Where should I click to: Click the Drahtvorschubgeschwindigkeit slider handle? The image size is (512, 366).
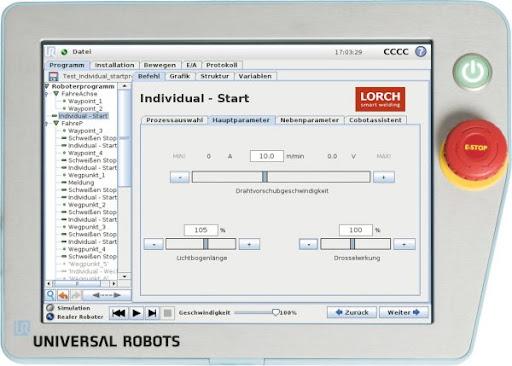pos(265,177)
